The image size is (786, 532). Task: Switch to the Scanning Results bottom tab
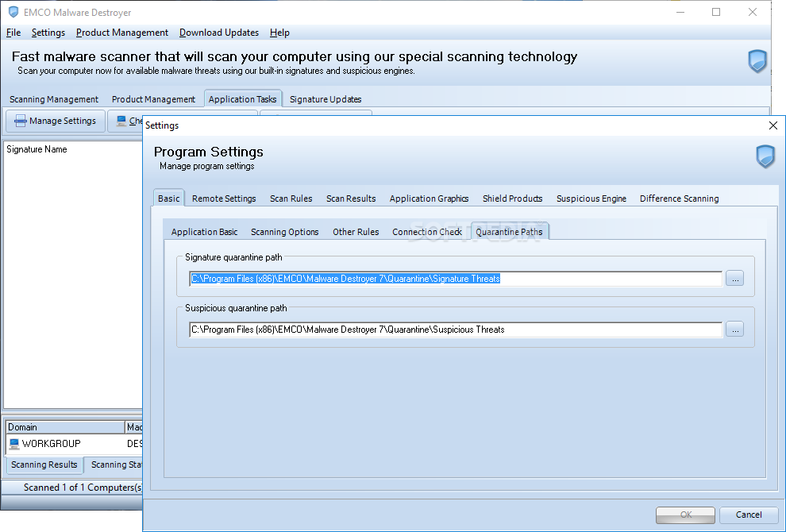pos(44,465)
